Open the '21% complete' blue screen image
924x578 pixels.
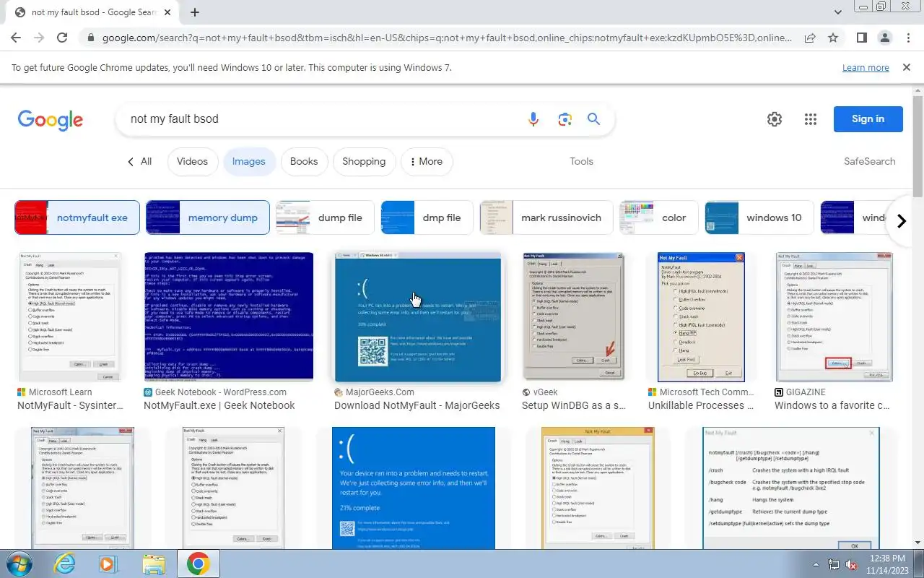[414, 488]
